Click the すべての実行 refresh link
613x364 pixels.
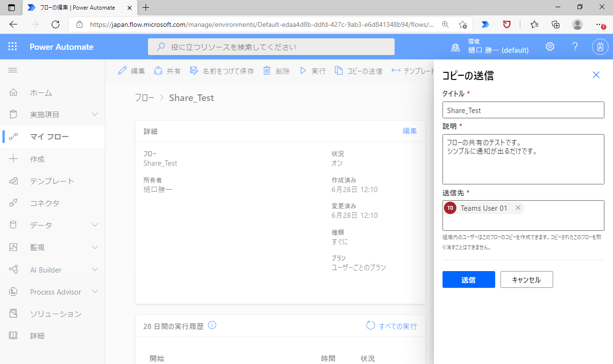click(391, 326)
